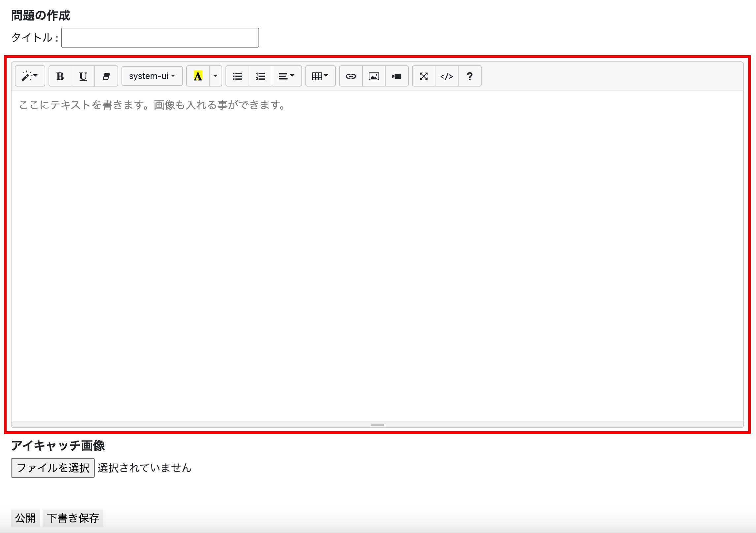Screen dimensions: 756x533
Task: Insert an unordered bullet list
Action: [x=237, y=76]
